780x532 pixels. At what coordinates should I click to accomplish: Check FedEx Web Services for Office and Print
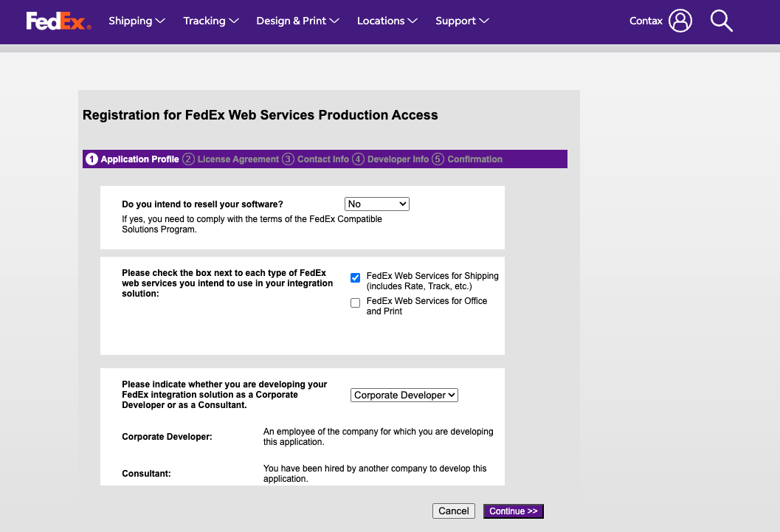click(x=355, y=303)
